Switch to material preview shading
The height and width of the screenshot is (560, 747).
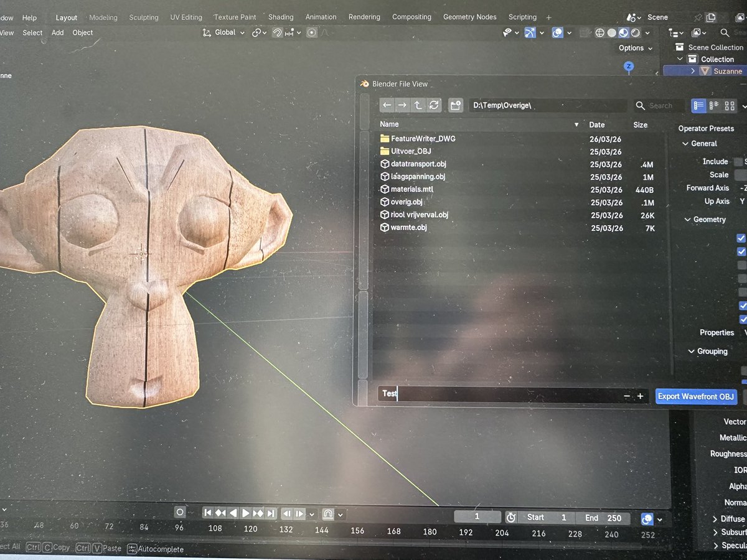coord(623,32)
